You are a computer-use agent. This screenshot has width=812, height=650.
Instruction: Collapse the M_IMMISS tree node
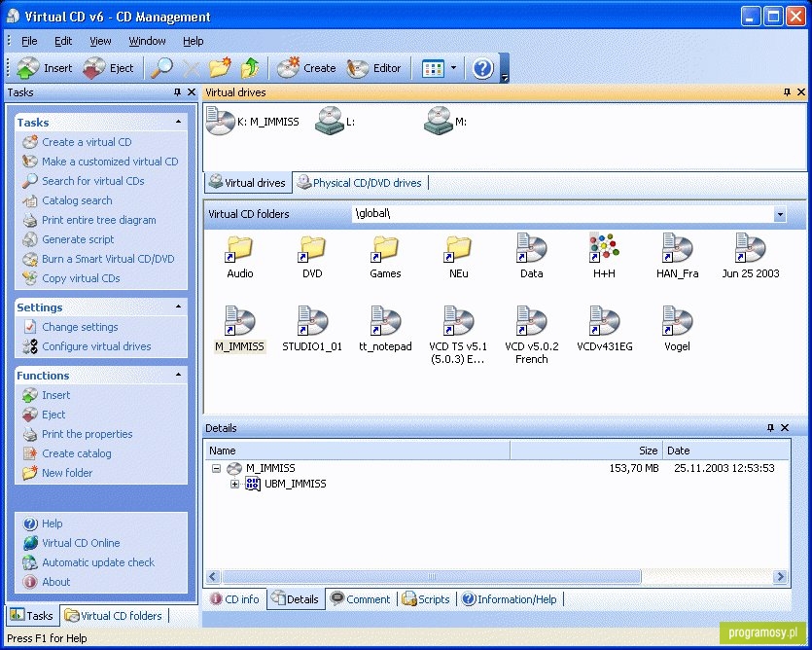tap(217, 469)
